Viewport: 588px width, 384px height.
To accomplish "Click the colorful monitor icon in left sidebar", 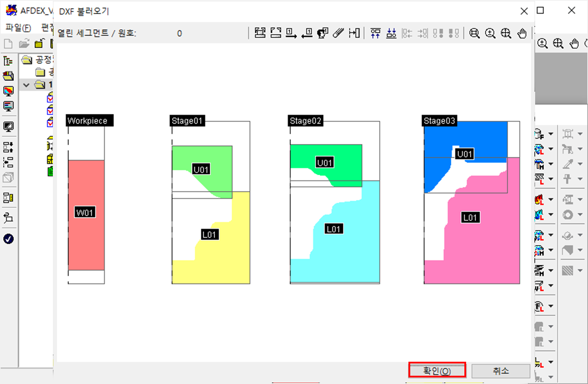I will pyautogui.click(x=8, y=91).
